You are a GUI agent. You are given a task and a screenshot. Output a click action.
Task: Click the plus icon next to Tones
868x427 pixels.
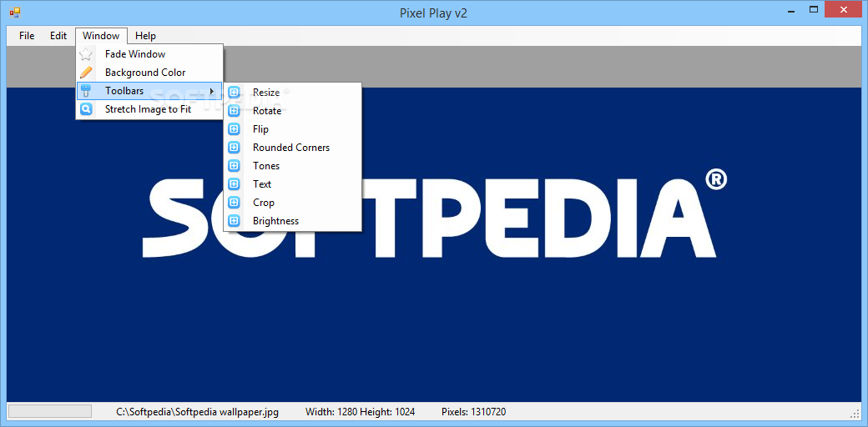click(234, 165)
